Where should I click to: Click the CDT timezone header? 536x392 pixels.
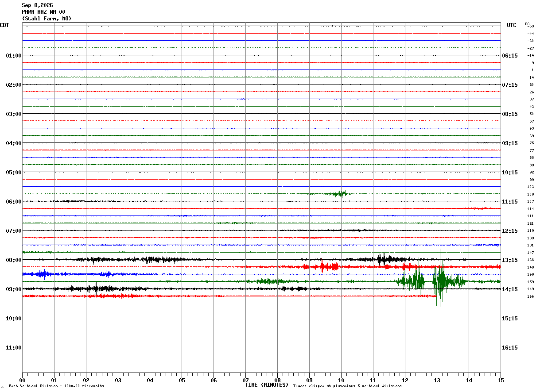[4, 25]
